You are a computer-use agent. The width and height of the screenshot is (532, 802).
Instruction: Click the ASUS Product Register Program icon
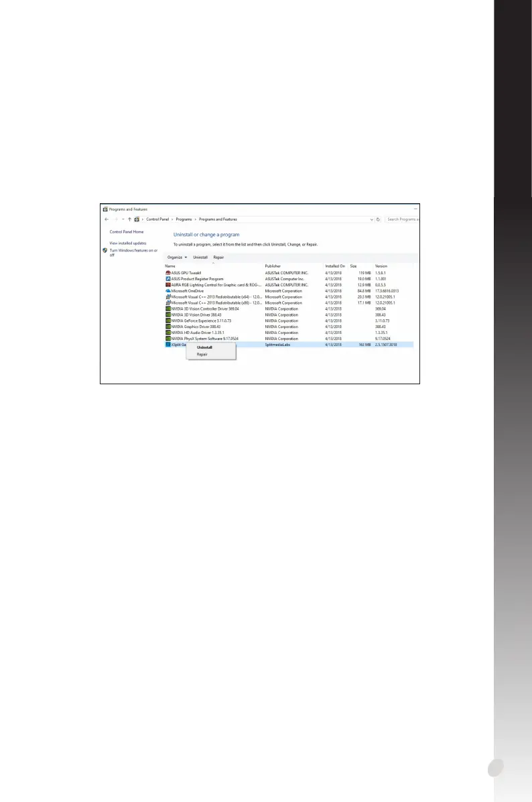(168, 279)
